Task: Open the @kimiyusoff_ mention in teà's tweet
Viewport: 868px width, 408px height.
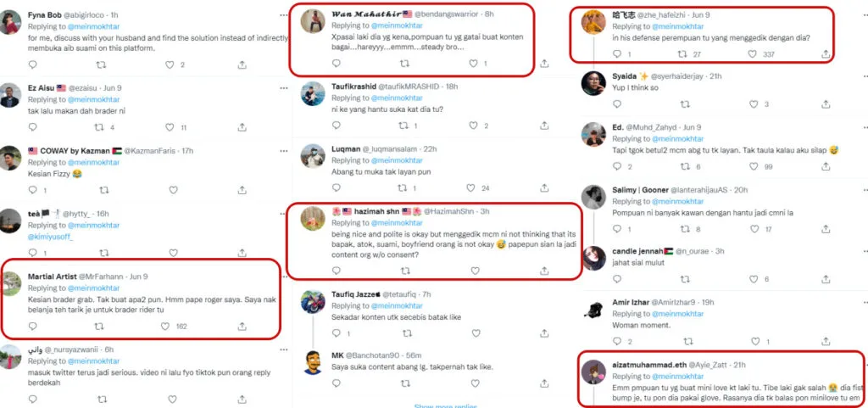Action: [x=53, y=237]
